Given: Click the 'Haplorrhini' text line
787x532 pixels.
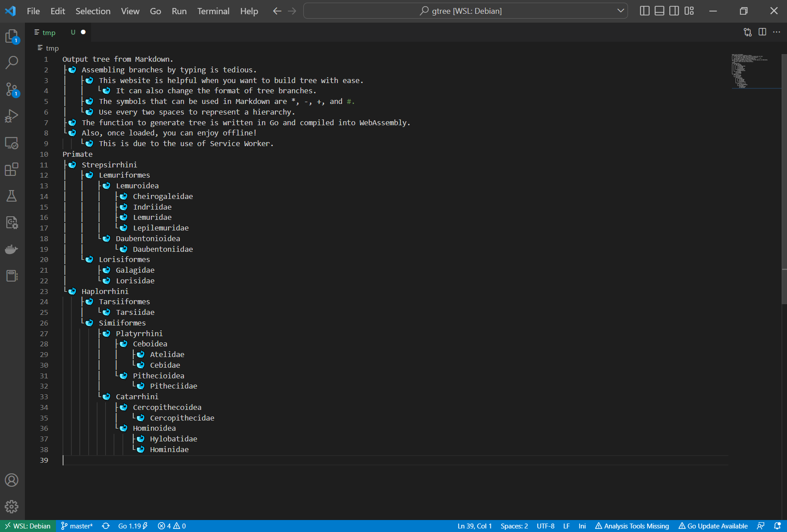Looking at the screenshot, I should pyautogui.click(x=105, y=291).
